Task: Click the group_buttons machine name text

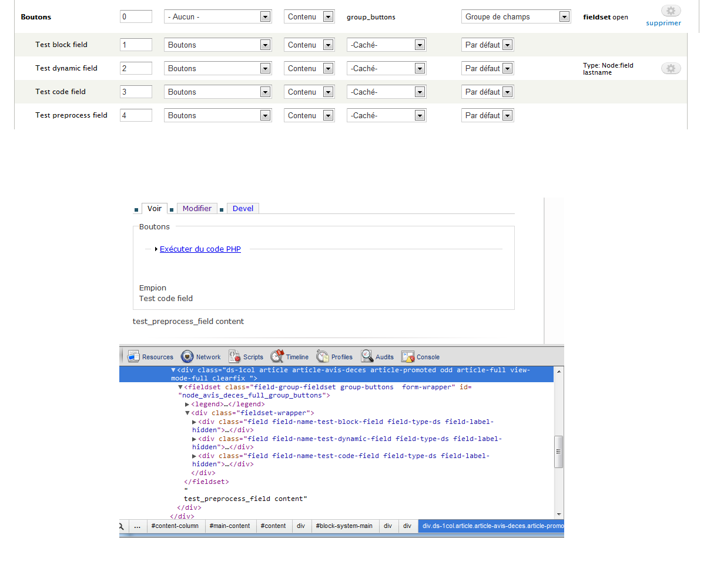Action: coord(371,17)
